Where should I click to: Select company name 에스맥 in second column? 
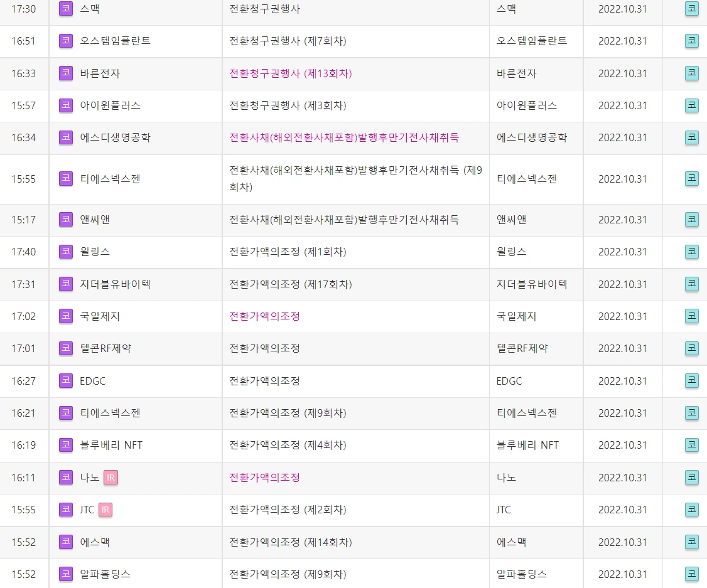(95, 542)
